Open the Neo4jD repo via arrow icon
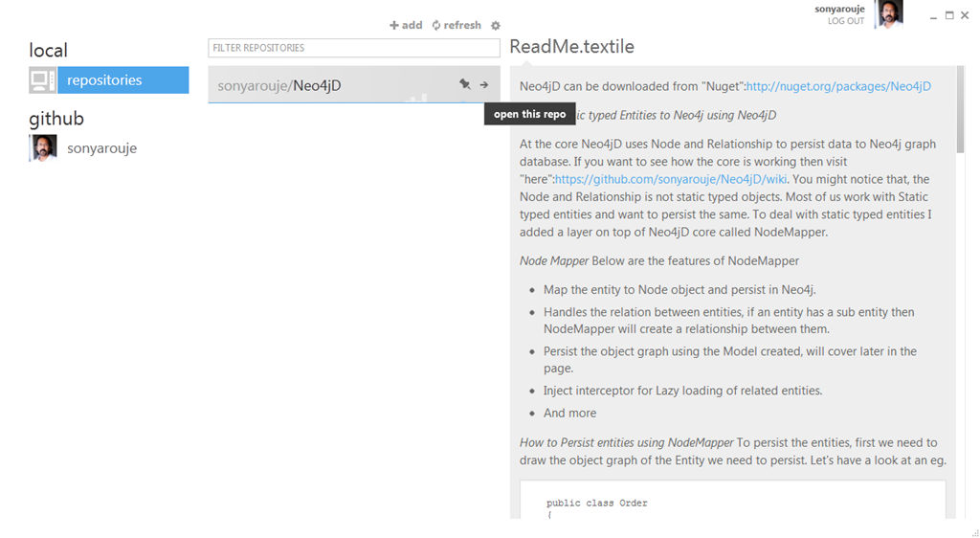This screenshot has width=980, height=538. point(484,85)
